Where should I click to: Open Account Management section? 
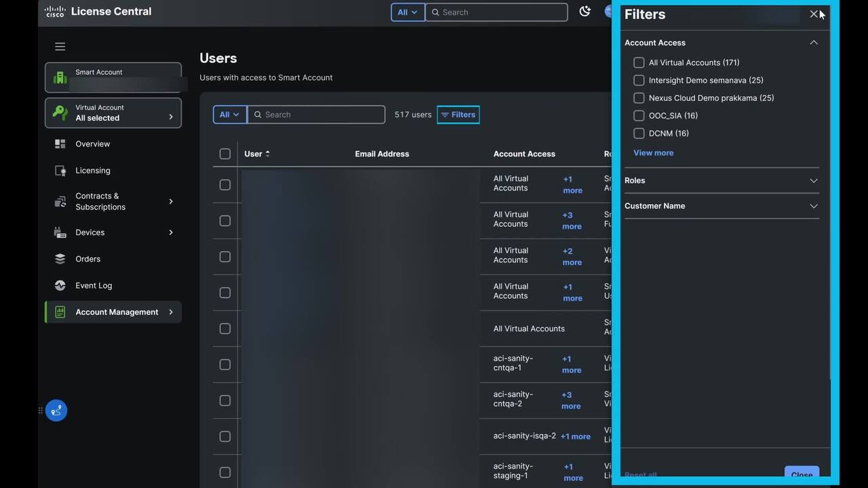click(113, 312)
